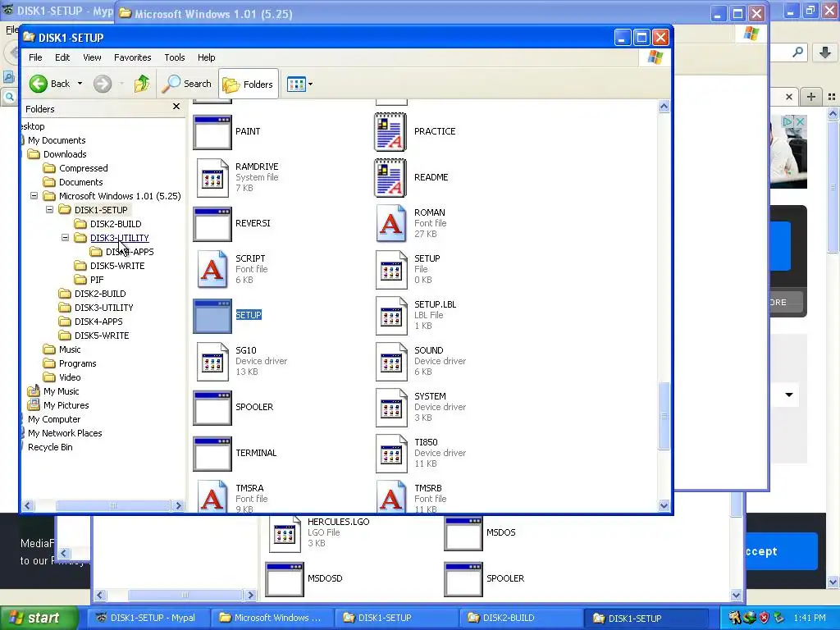
Task: Click the file list scroll down arrow
Action: pyautogui.click(x=664, y=504)
